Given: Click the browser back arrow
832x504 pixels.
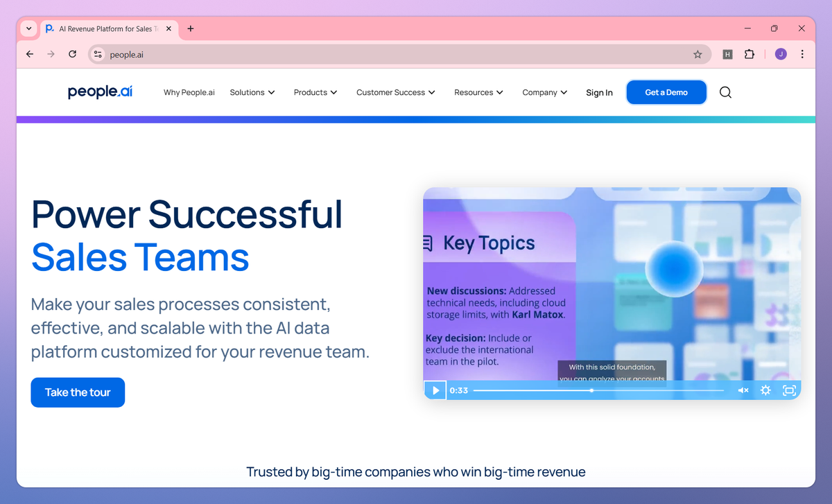Looking at the screenshot, I should [30, 54].
